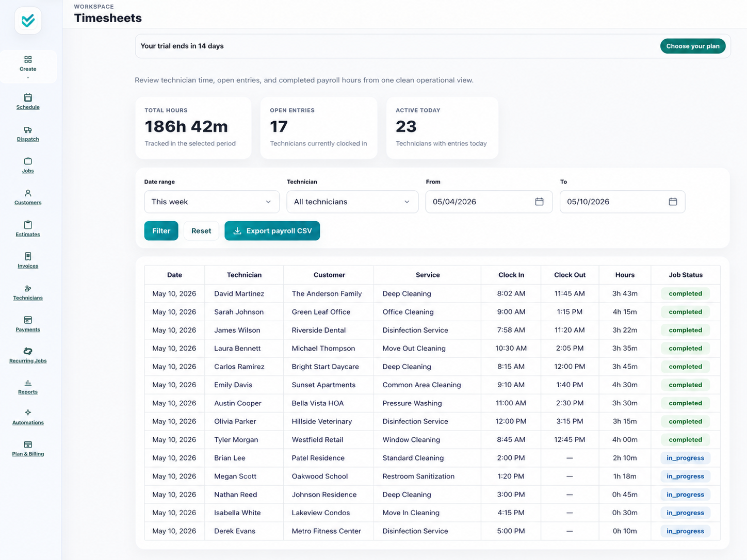
Task: Click calendar icon in From field
Action: point(539,202)
